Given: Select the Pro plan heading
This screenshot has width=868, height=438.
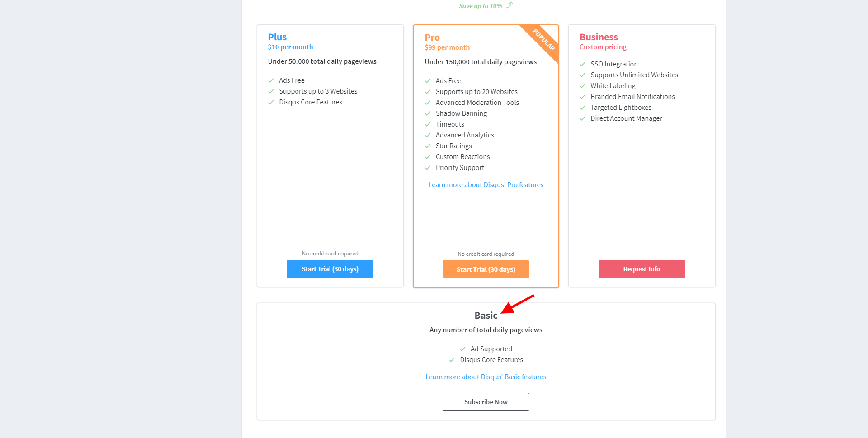Looking at the screenshot, I should 432,38.
